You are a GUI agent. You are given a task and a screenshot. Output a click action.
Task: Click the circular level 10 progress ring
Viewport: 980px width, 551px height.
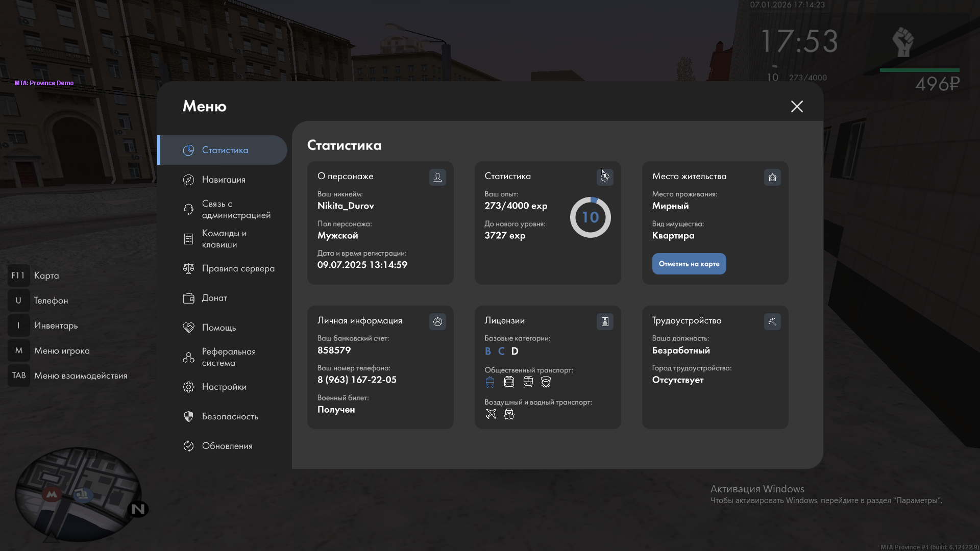(590, 217)
